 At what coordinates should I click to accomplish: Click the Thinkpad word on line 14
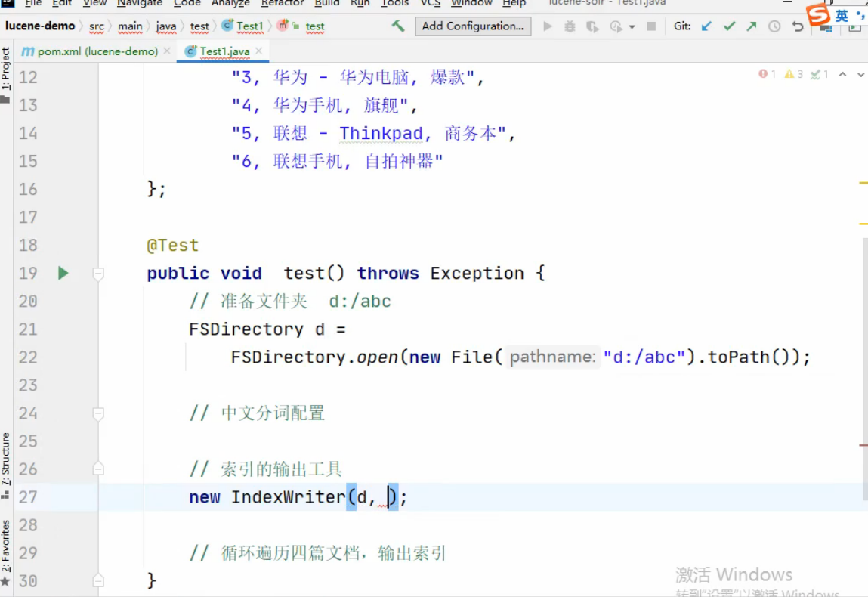click(381, 134)
